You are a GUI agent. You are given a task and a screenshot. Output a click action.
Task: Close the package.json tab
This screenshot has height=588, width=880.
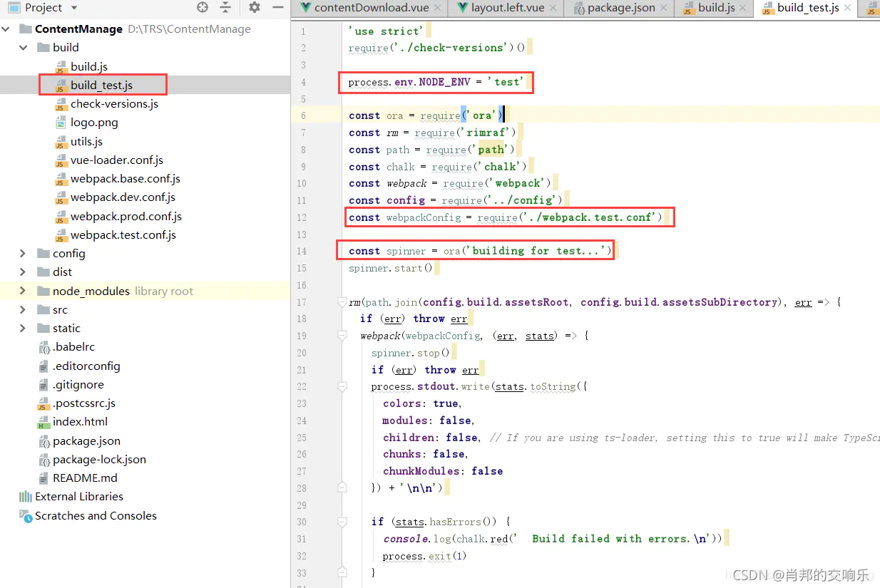(x=664, y=9)
